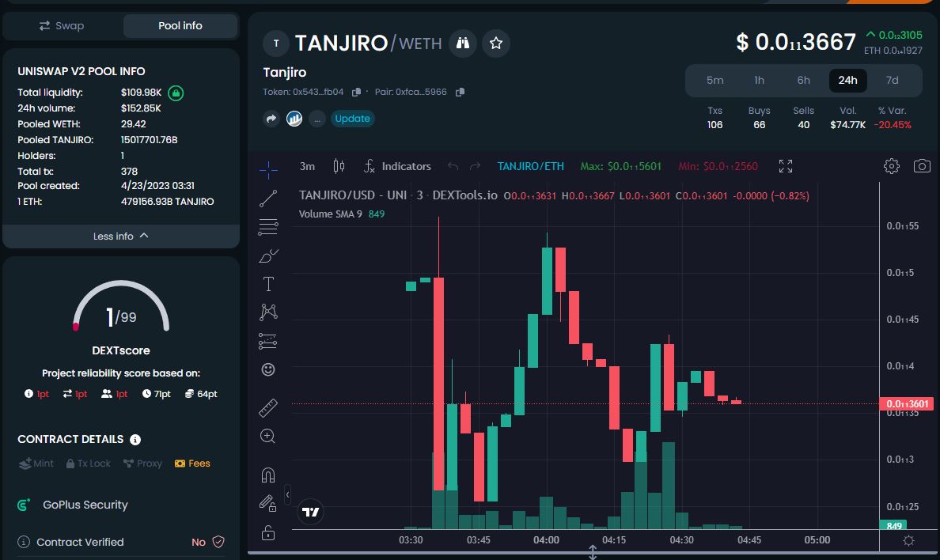This screenshot has width=940, height=560.
Task: Click the TANJIRO token logo circle
Action: click(276, 44)
